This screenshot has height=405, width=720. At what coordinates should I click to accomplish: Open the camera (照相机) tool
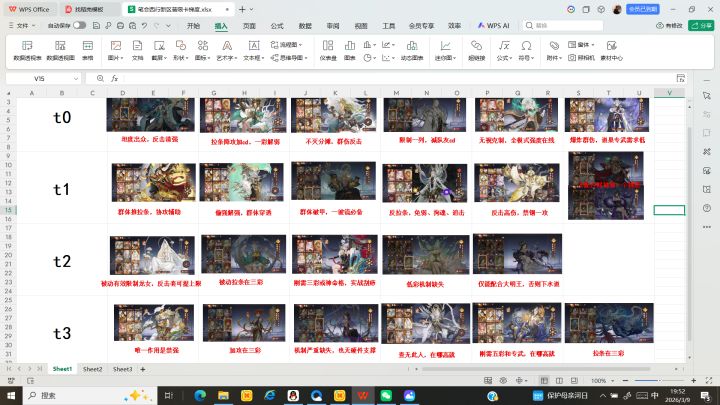(x=581, y=58)
